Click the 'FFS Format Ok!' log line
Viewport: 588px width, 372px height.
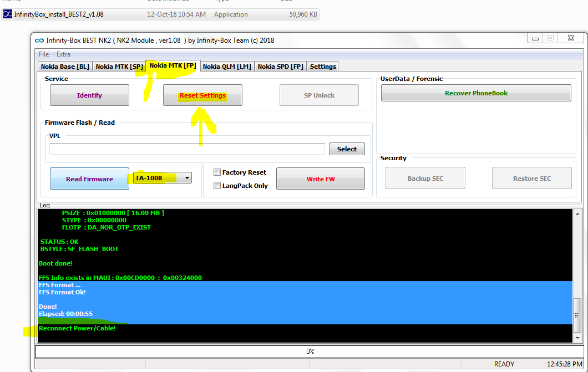(62, 292)
